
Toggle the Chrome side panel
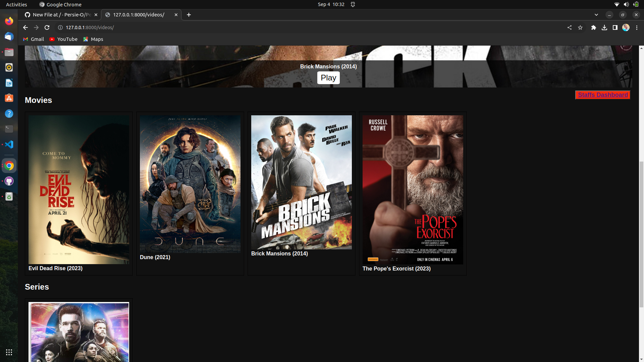(615, 27)
